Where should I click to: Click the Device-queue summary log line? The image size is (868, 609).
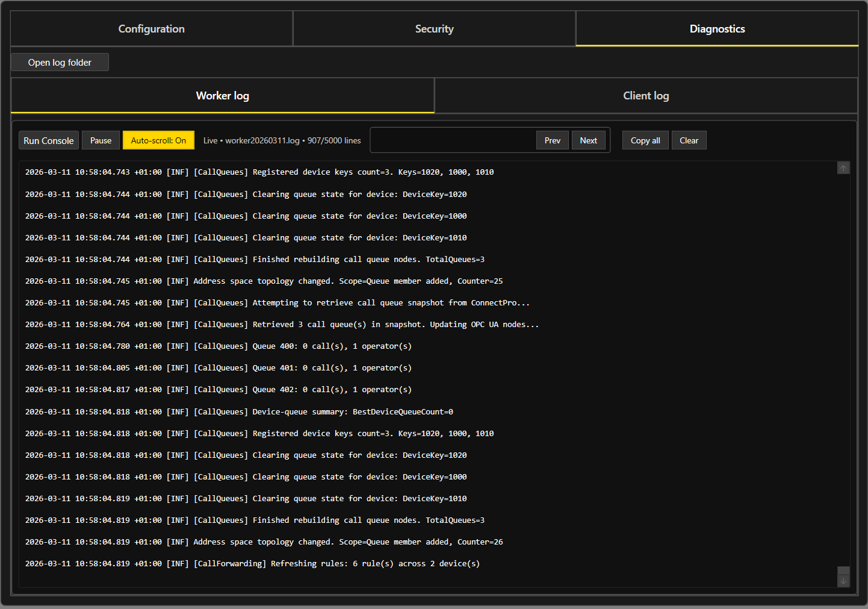tap(239, 412)
